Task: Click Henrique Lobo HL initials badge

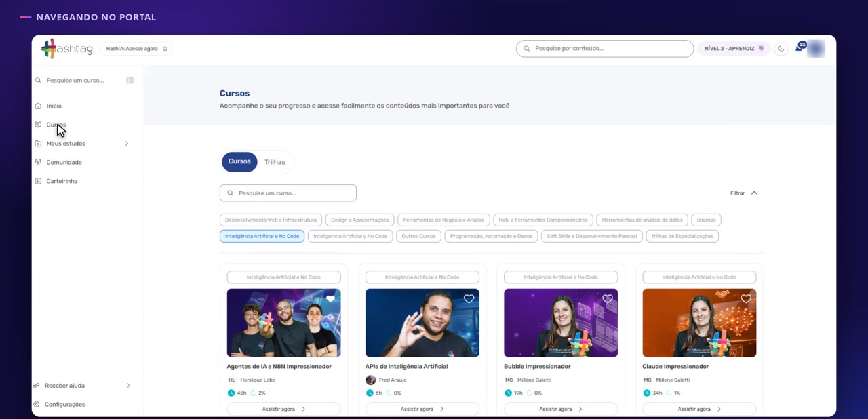Action: (232, 380)
